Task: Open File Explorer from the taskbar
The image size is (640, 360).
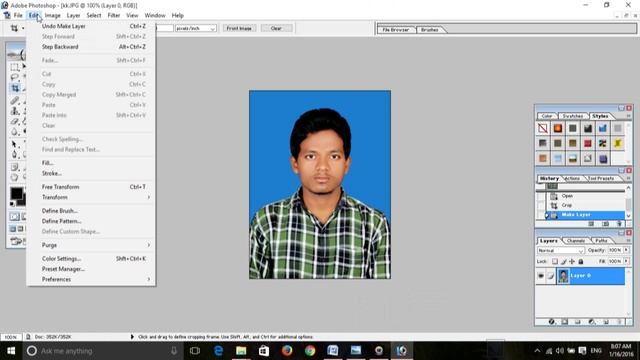Action: (x=241, y=351)
